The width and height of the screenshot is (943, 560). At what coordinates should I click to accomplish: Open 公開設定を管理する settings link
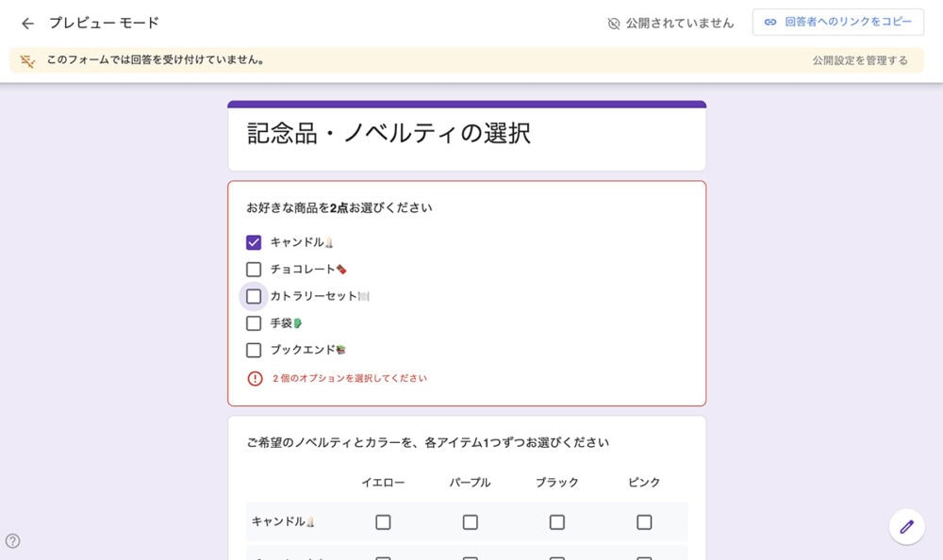click(860, 59)
